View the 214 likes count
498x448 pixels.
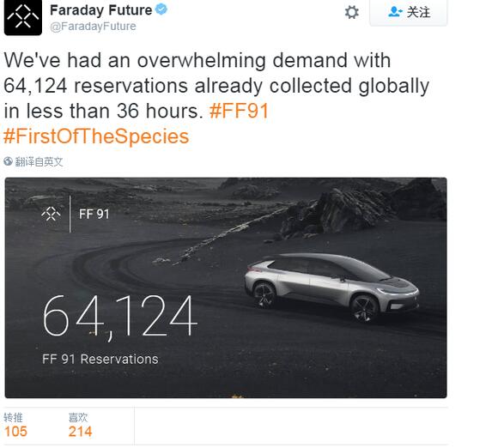tap(80, 432)
